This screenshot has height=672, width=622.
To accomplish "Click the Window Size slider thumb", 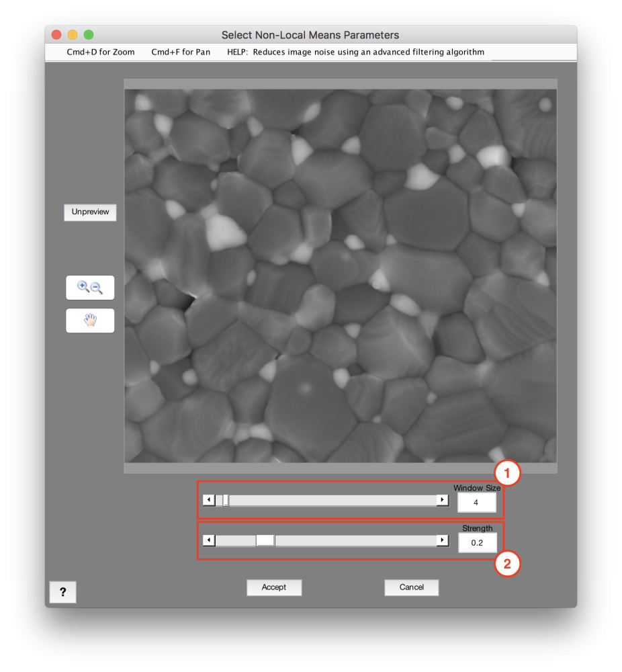I will tap(226, 500).
